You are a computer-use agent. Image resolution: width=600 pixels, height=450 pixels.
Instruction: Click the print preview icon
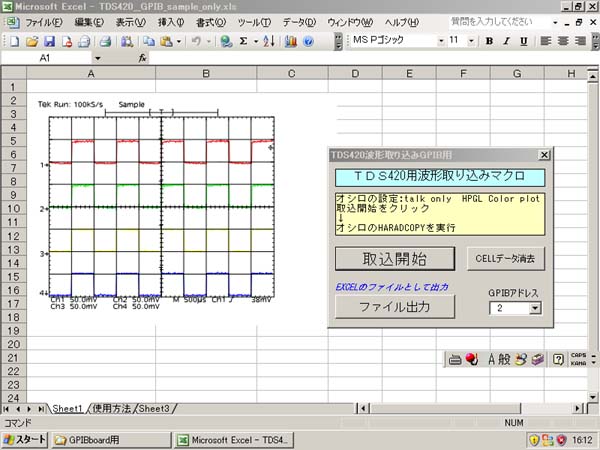click(x=84, y=41)
